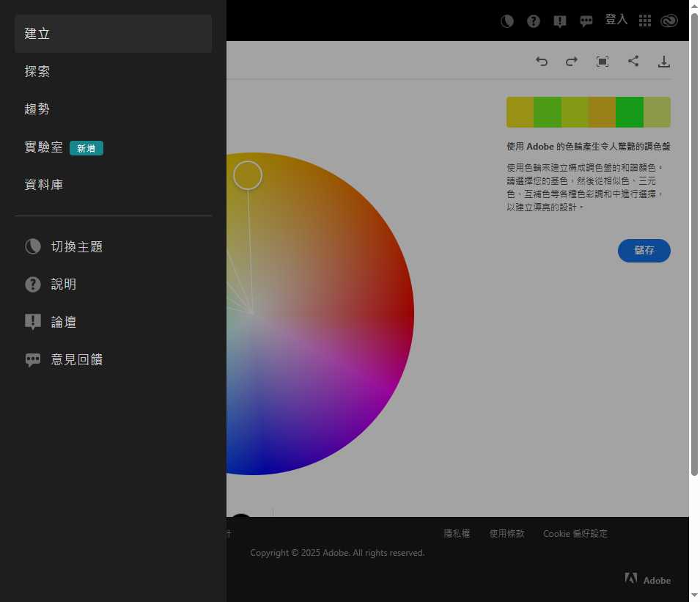
Task: Click the redo arrow icon
Action: pos(572,62)
